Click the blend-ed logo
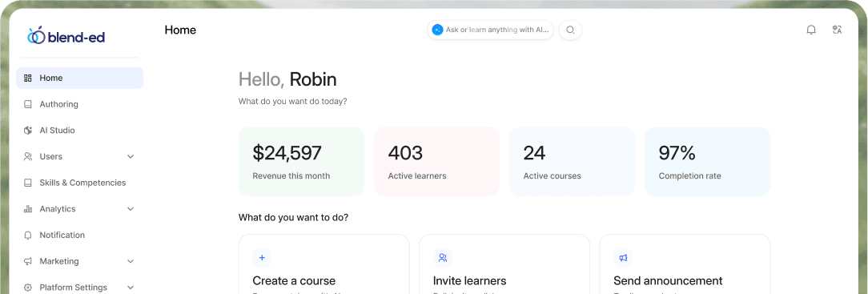 pos(66,37)
